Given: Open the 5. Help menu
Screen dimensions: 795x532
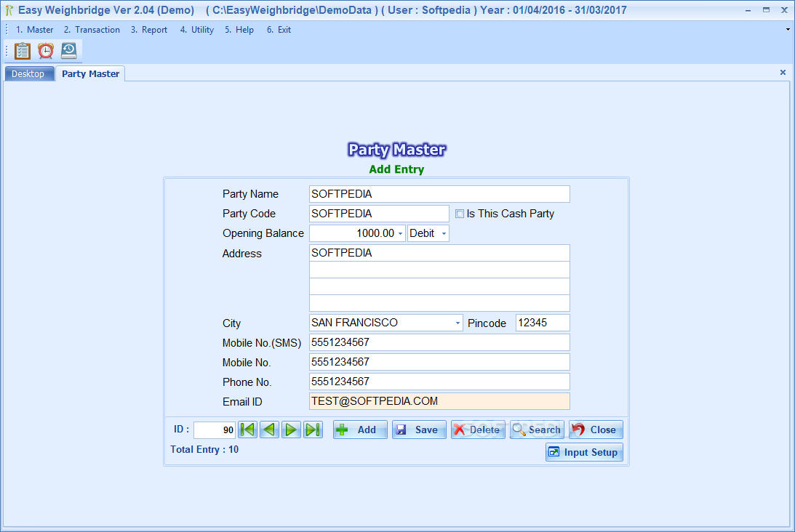Looking at the screenshot, I should click(239, 30).
